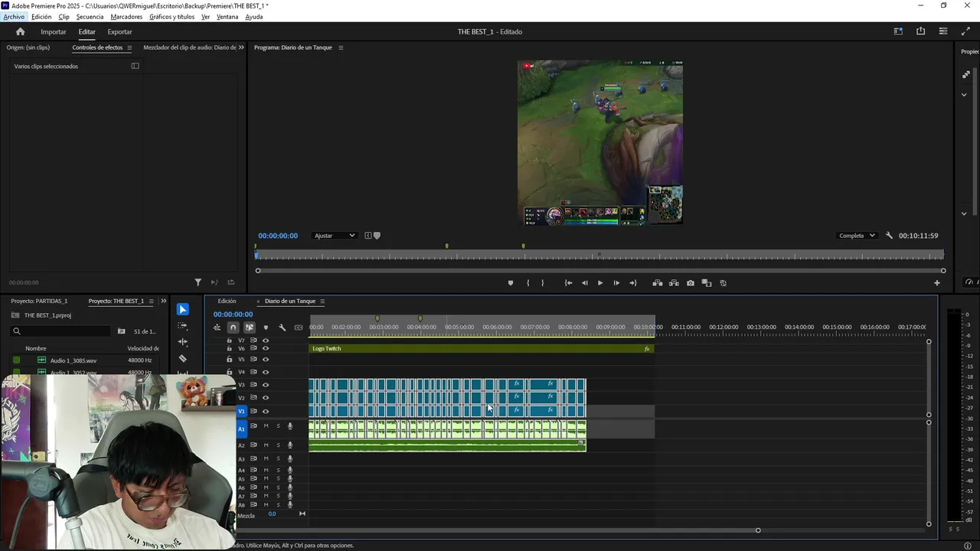
Task: Mark In point in Program monitor
Action: [528, 283]
